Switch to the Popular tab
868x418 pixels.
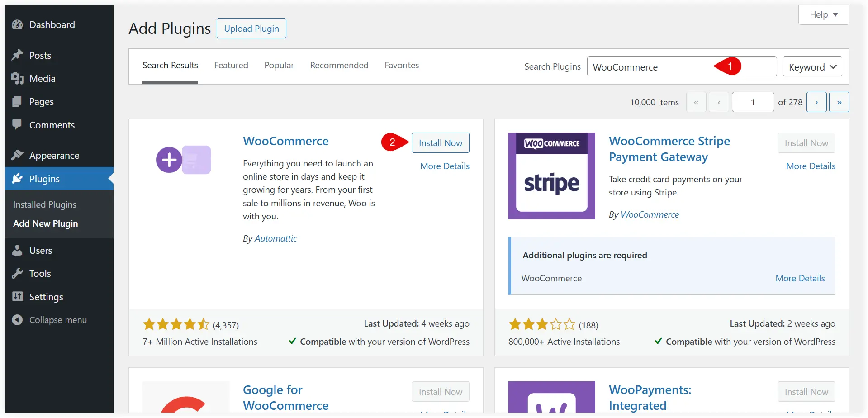(279, 66)
